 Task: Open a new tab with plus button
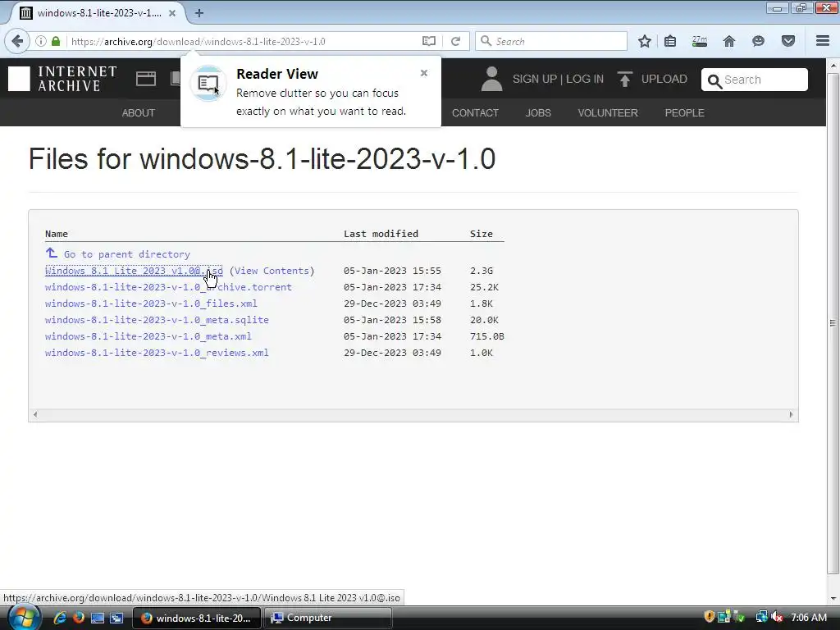pyautogui.click(x=199, y=13)
